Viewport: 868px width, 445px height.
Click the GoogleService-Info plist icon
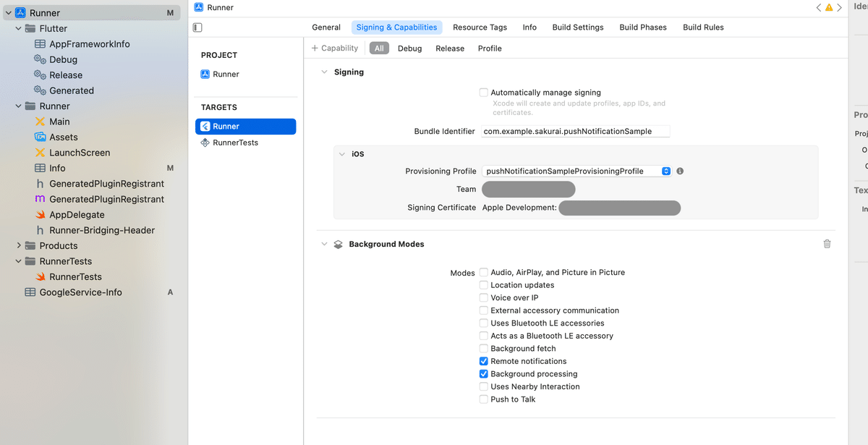point(30,292)
